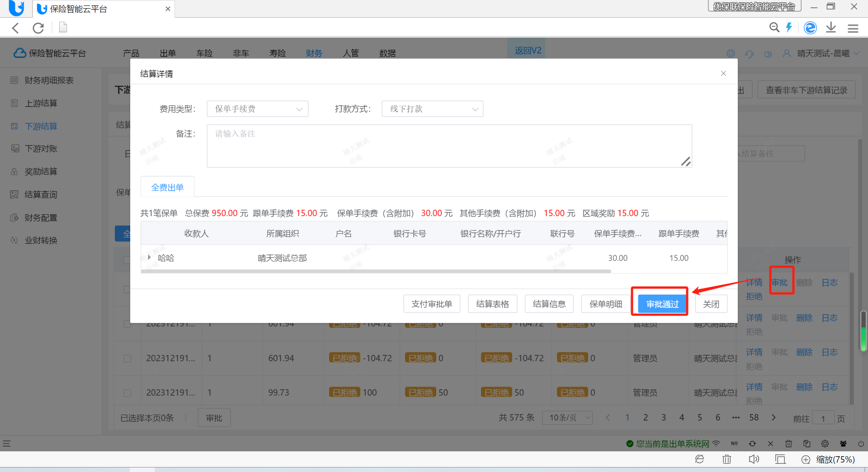
Task: Open the 数据 top menu
Action: pyautogui.click(x=387, y=53)
